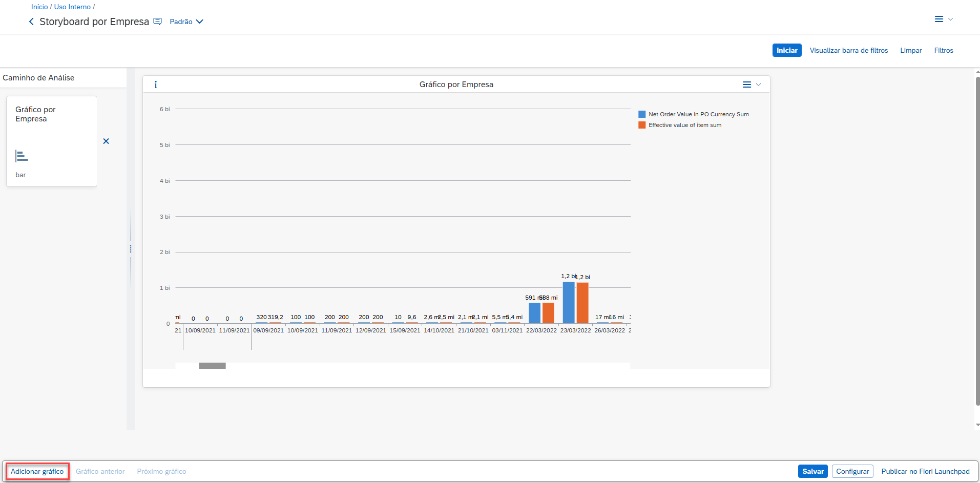Open the comment icon next to title

pos(158,22)
